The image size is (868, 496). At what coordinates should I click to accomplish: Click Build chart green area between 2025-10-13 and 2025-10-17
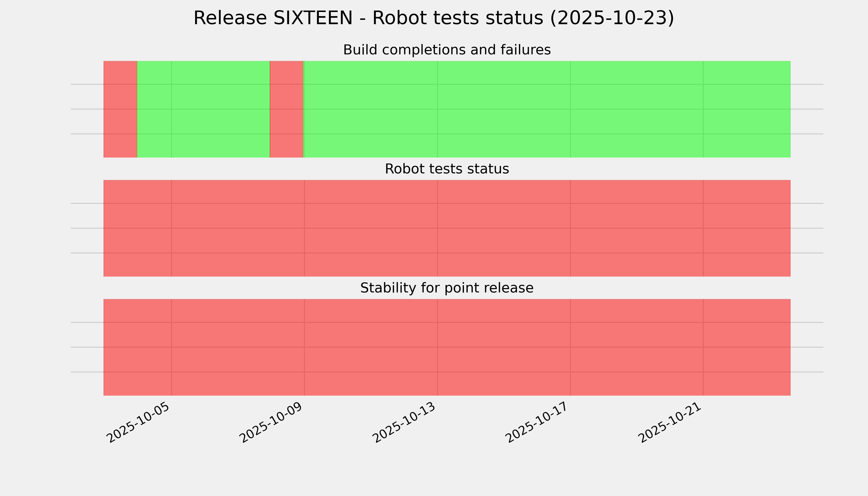click(x=504, y=109)
